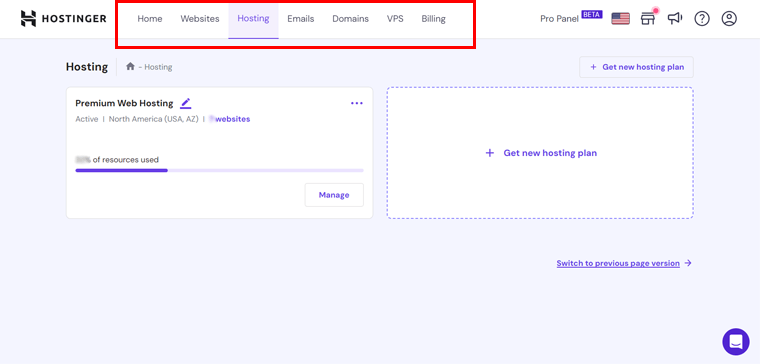The image size is (760, 364).
Task: Click Switch to previous page version
Action: [624, 263]
